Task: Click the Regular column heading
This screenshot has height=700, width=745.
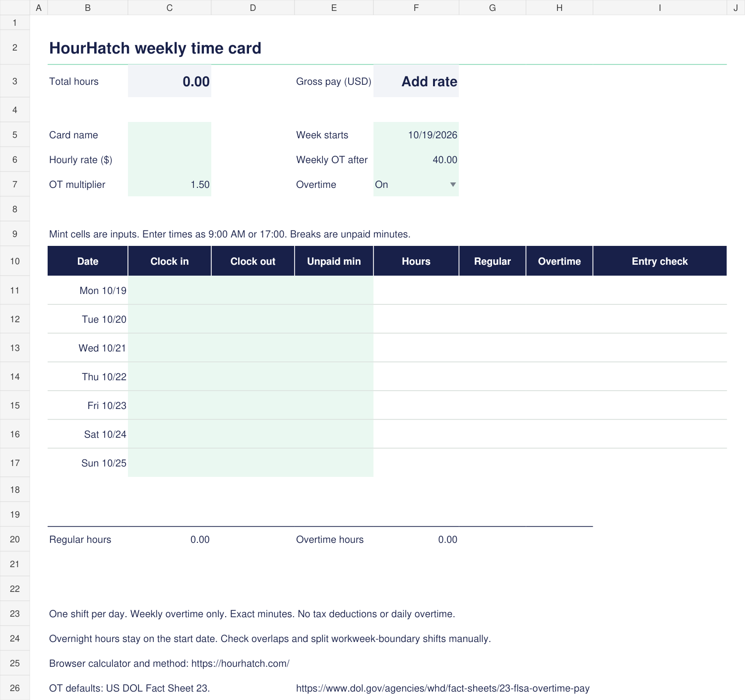Action: (493, 261)
